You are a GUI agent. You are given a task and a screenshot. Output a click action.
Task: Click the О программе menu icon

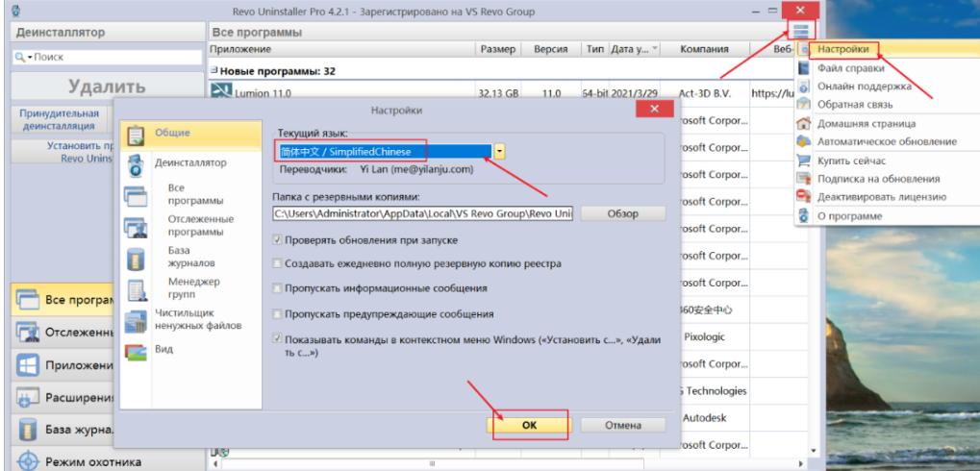click(804, 216)
